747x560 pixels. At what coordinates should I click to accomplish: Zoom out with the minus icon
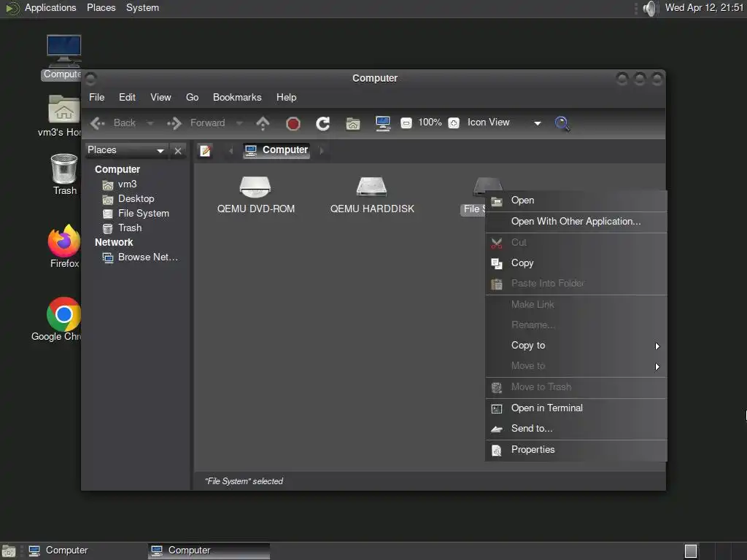tap(406, 122)
